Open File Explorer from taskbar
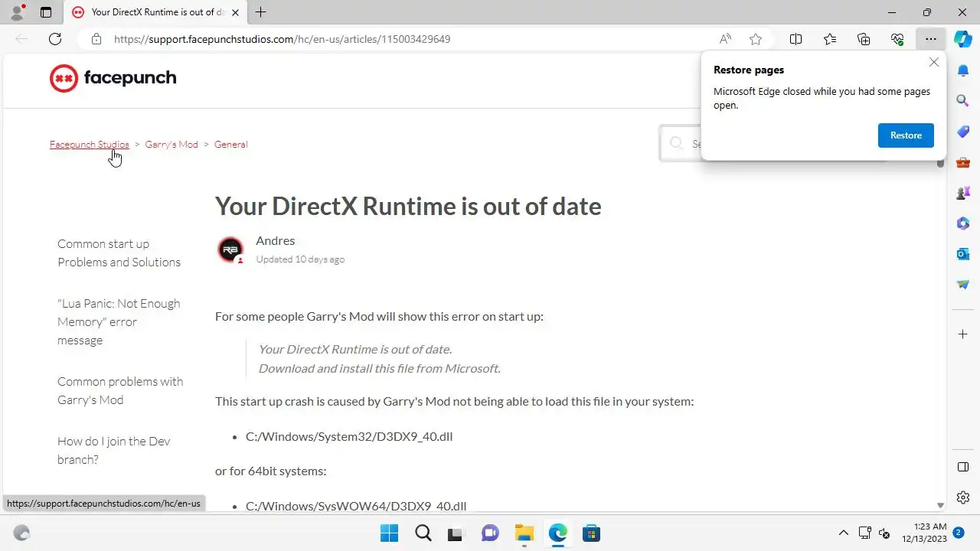Screen dimensions: 980x551 [524, 533]
